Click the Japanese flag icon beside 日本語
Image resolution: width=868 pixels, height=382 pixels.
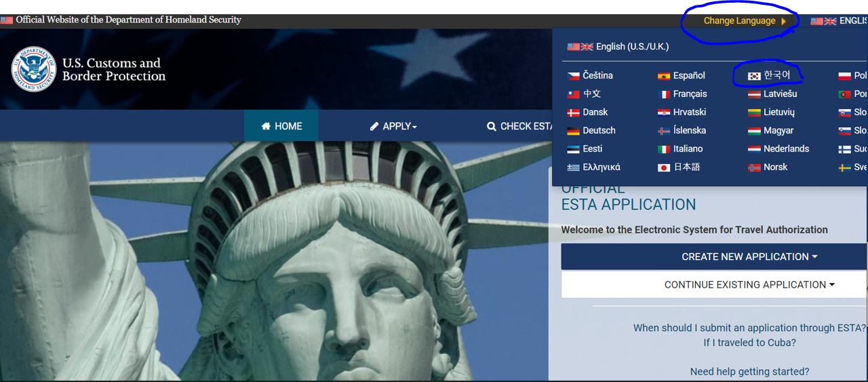[664, 167]
